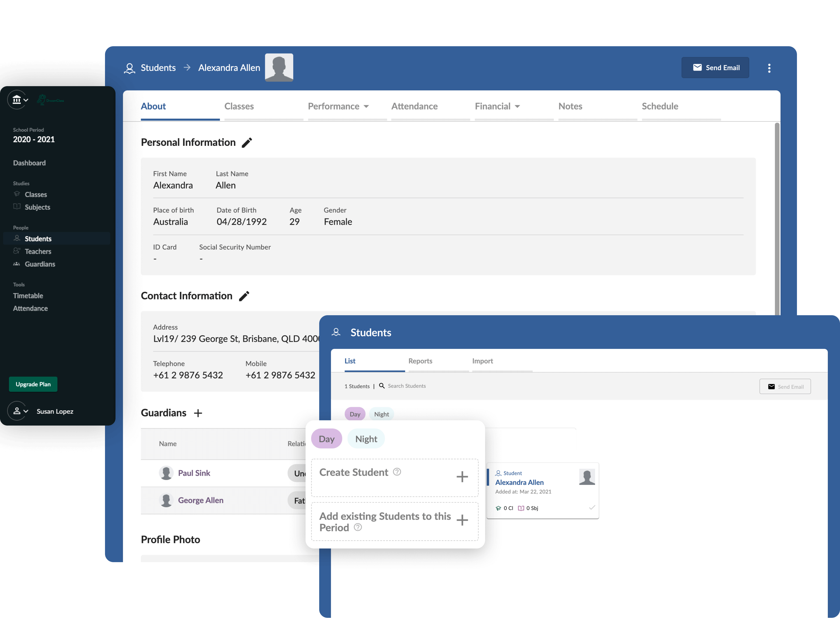Image resolution: width=840 pixels, height=642 pixels.
Task: Click the Upgrade Plan button
Action: pos(33,384)
